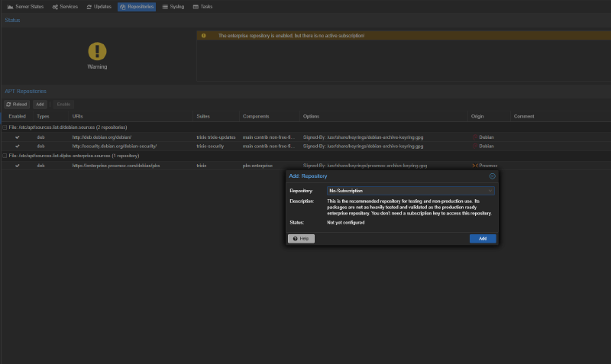Screen dimensions: 611x364
Task: Click the Updates refresh icon
Action: pyautogui.click(x=89, y=7)
